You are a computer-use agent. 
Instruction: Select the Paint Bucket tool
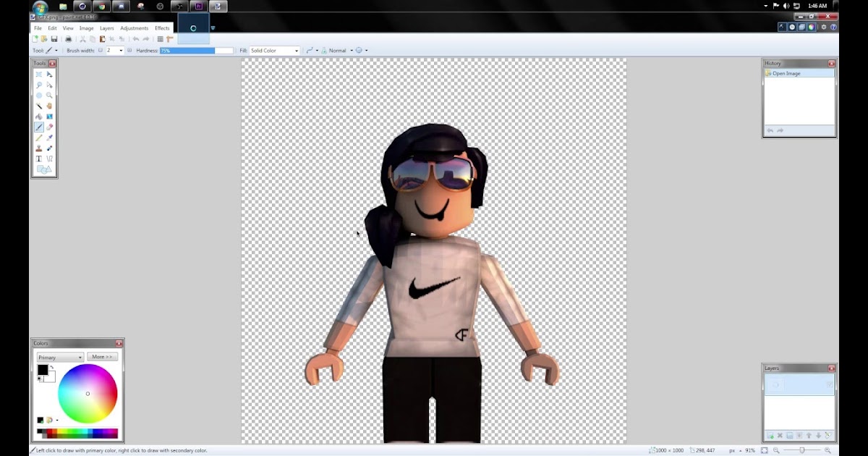coord(39,117)
